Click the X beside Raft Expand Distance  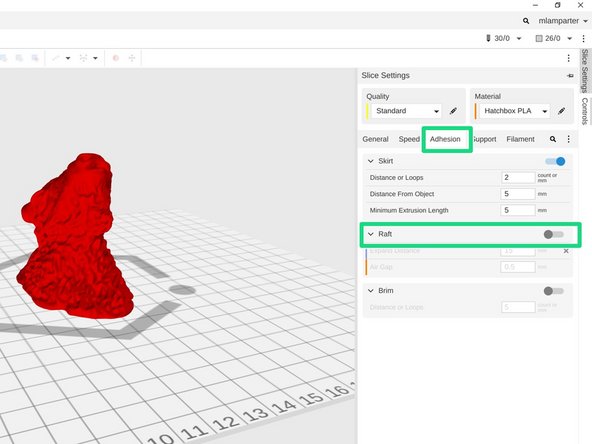click(566, 251)
